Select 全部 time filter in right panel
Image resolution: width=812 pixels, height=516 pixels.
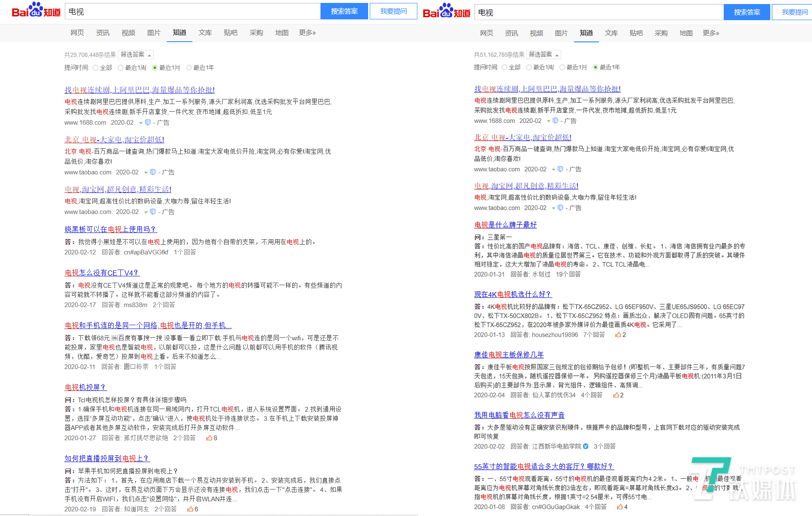(x=504, y=67)
